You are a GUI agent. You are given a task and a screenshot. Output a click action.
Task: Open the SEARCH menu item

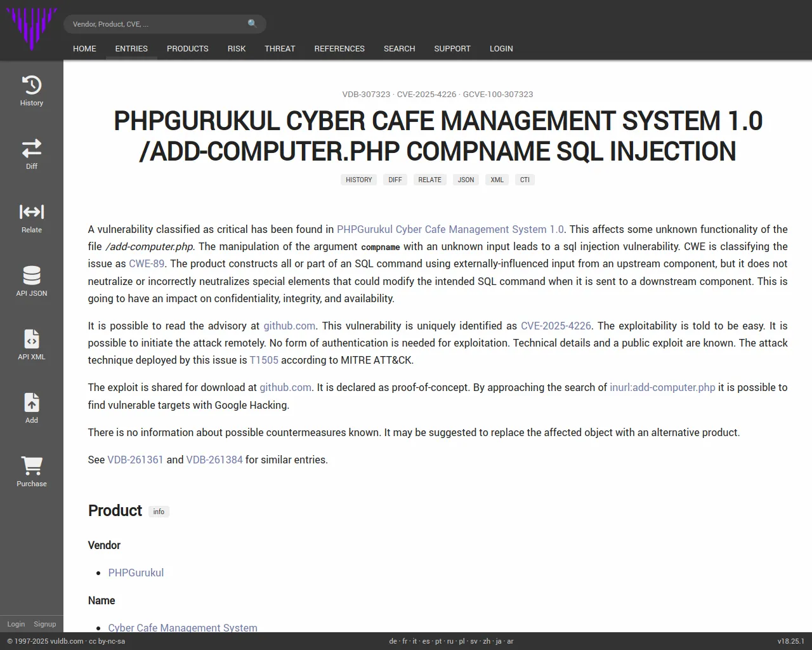pyautogui.click(x=399, y=49)
